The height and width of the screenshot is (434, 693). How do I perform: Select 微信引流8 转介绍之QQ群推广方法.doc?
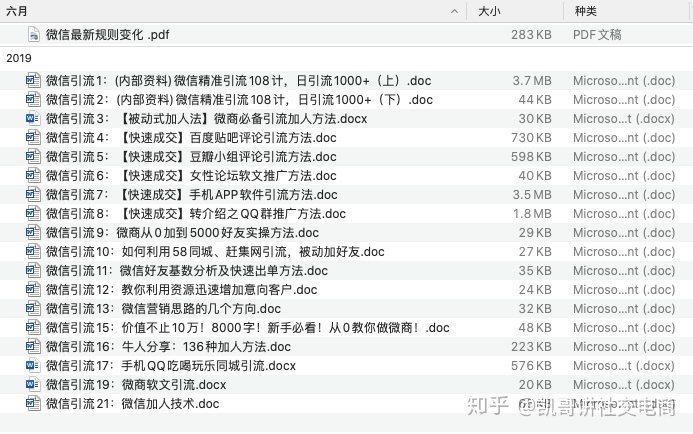click(196, 213)
